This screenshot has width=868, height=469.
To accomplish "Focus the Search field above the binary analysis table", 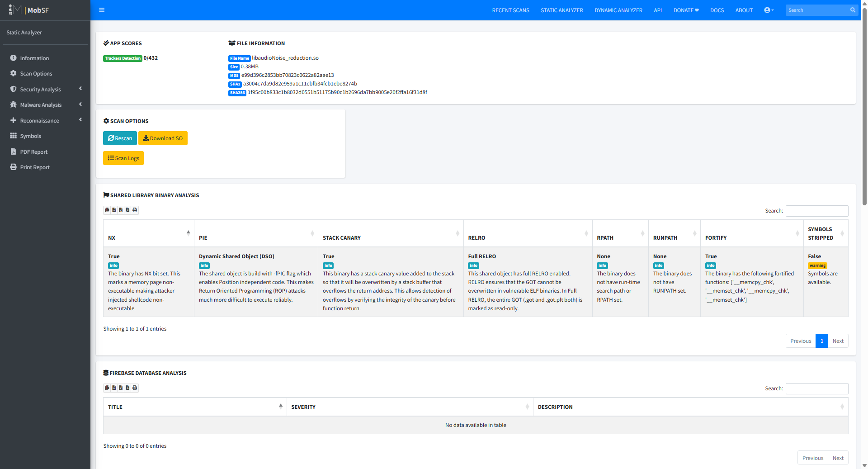I will tap(816, 211).
